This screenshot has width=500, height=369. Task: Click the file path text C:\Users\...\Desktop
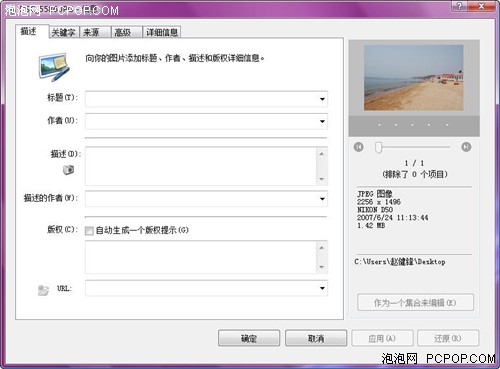click(400, 262)
